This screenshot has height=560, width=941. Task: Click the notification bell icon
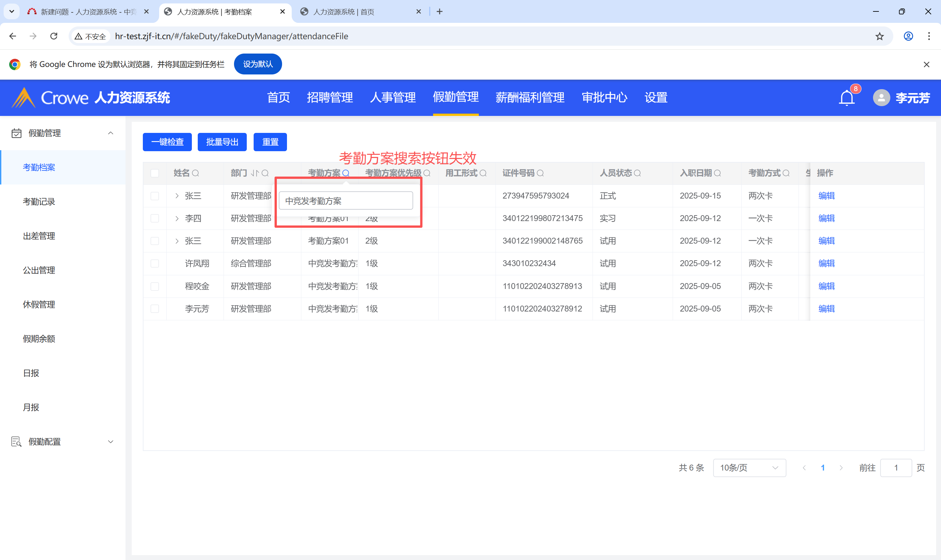click(x=846, y=98)
